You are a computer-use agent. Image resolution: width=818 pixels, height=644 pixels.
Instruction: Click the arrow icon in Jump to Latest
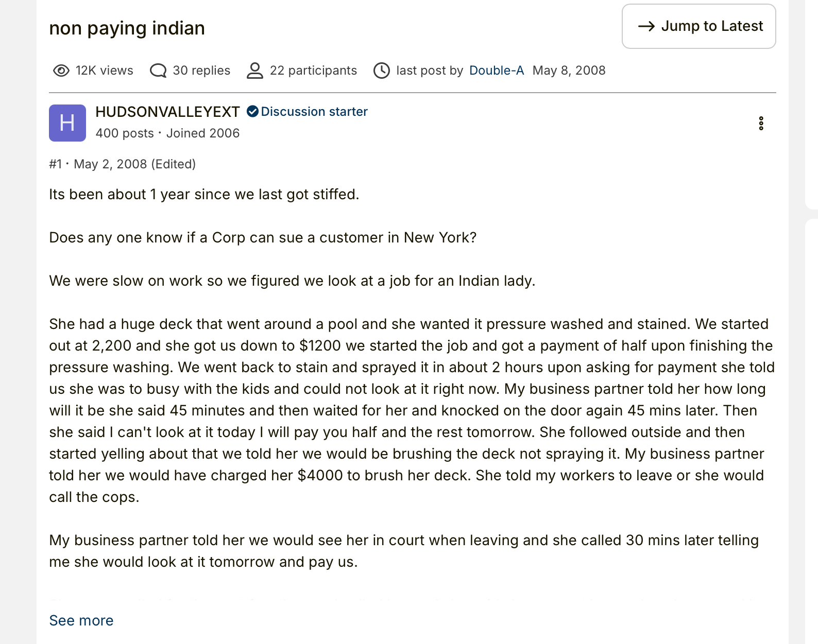646,26
